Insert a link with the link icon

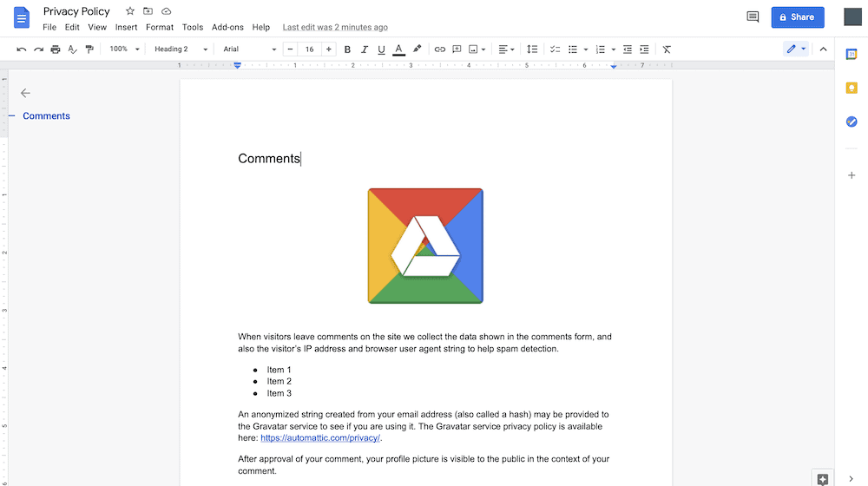(x=439, y=49)
